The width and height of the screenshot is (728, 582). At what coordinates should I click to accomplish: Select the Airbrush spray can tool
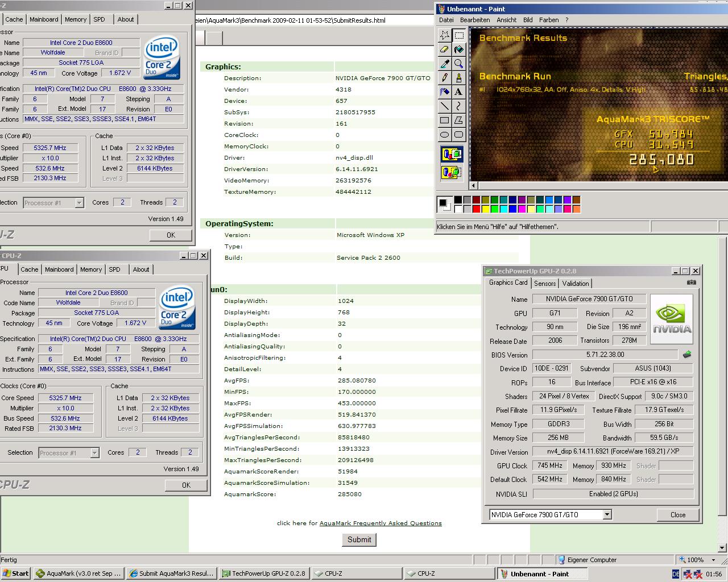[445, 92]
